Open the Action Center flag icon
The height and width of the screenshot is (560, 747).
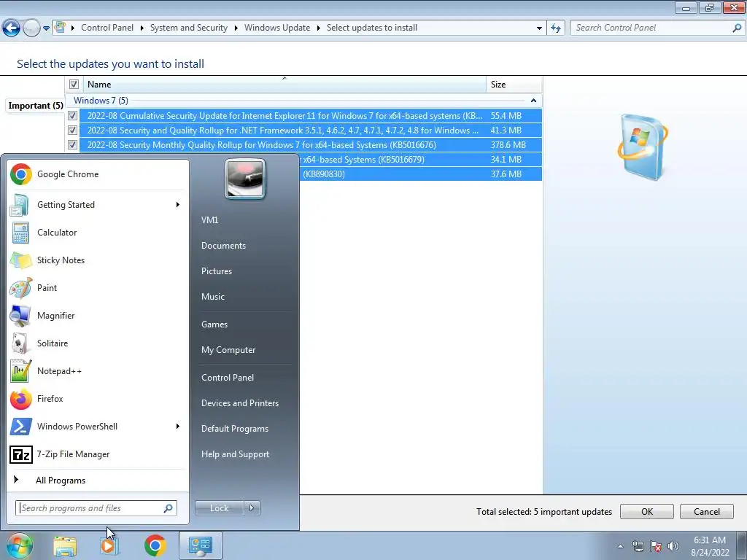pyautogui.click(x=656, y=547)
